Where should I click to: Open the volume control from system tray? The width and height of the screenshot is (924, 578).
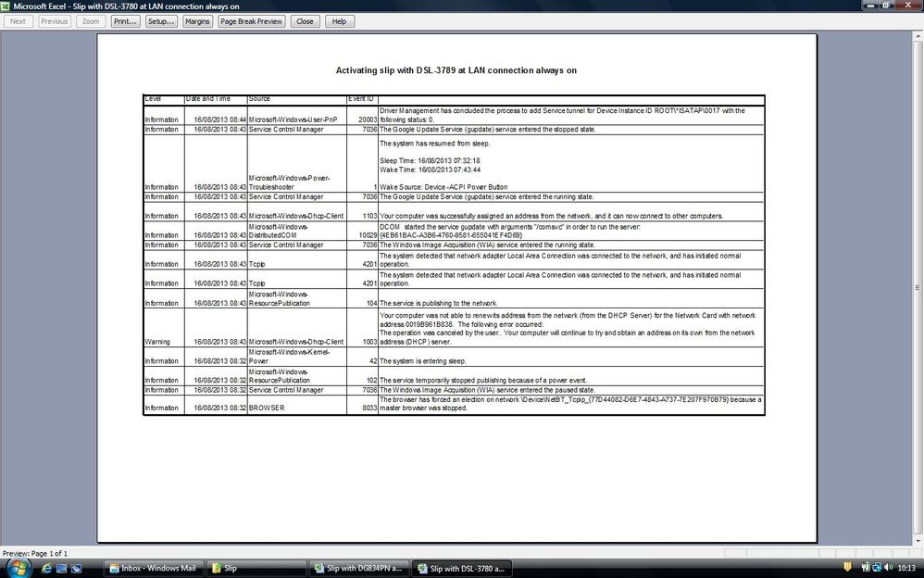(x=889, y=568)
